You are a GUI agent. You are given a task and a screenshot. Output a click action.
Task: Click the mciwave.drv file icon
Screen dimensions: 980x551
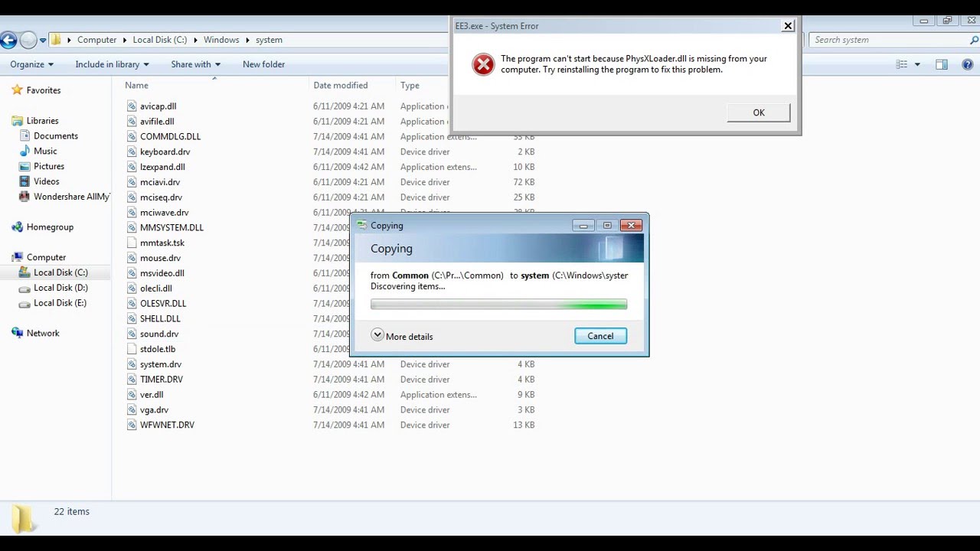click(132, 212)
